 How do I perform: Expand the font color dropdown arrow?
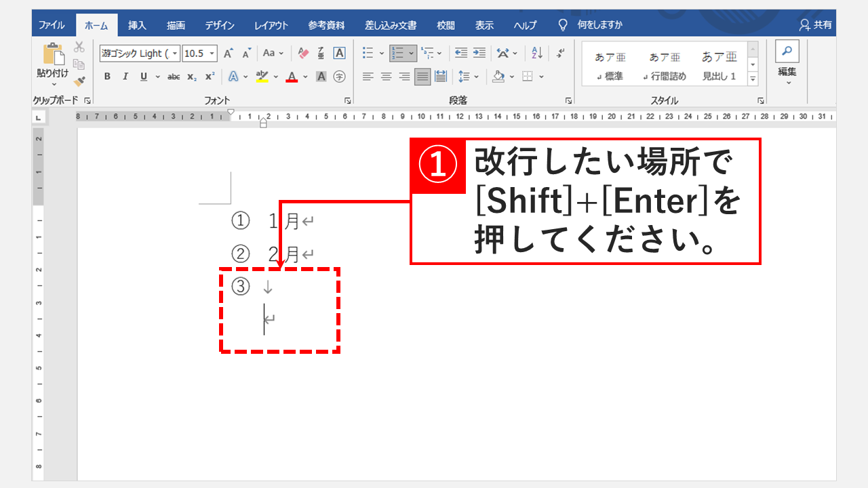305,77
